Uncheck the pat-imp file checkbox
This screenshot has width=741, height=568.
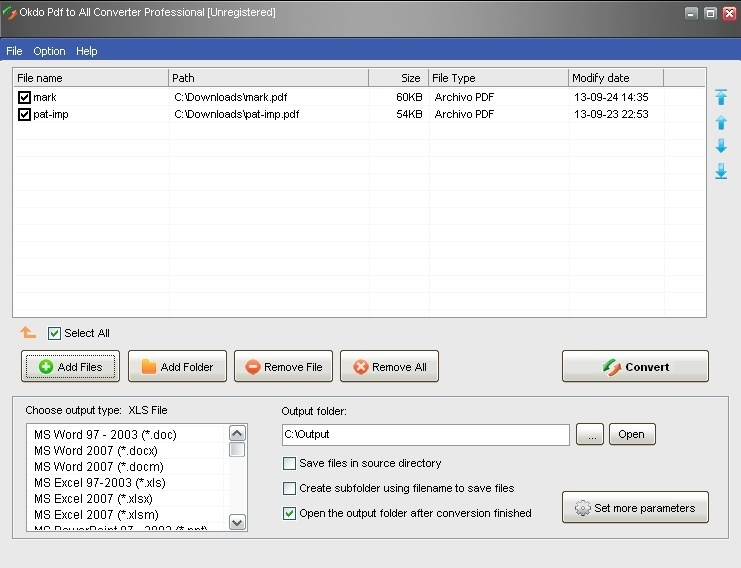[x=24, y=114]
